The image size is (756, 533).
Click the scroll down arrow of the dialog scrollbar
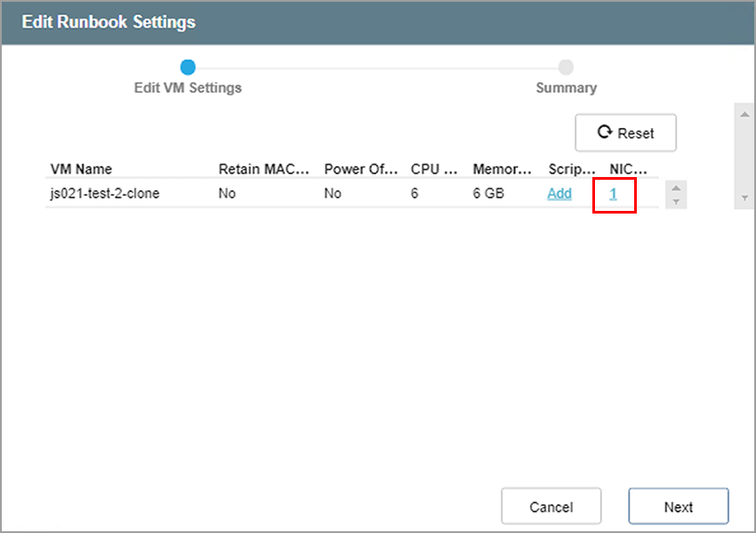pos(744,198)
